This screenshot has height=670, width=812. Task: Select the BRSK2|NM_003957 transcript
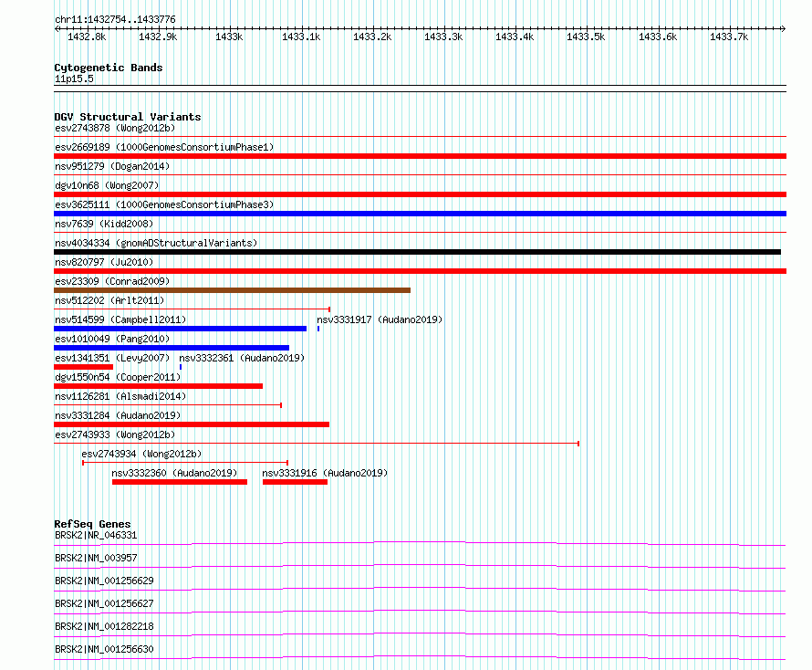(x=96, y=558)
